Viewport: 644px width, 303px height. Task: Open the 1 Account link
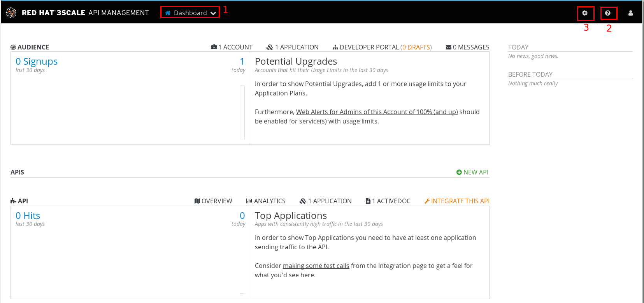pyautogui.click(x=232, y=47)
